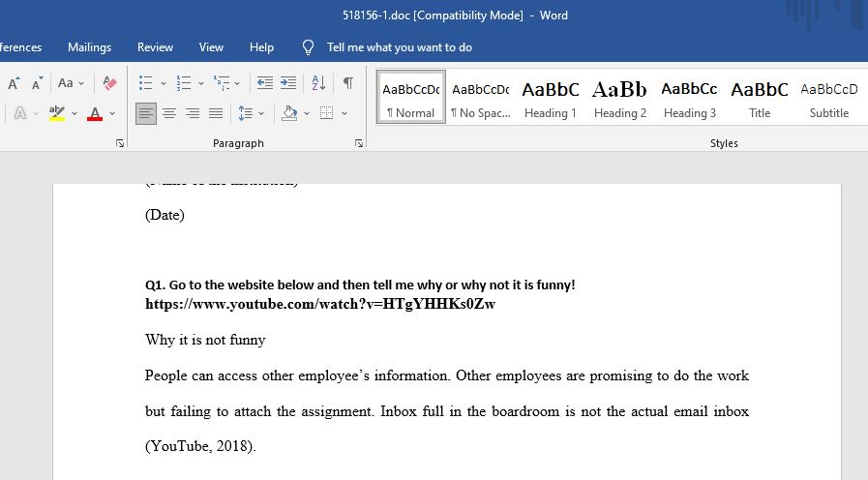
Task: Expand Text Effects dropdown arrow
Action: pyautogui.click(x=36, y=114)
